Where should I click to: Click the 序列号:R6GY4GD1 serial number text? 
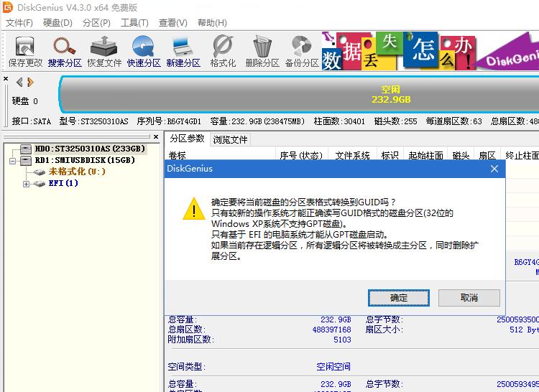coord(169,121)
